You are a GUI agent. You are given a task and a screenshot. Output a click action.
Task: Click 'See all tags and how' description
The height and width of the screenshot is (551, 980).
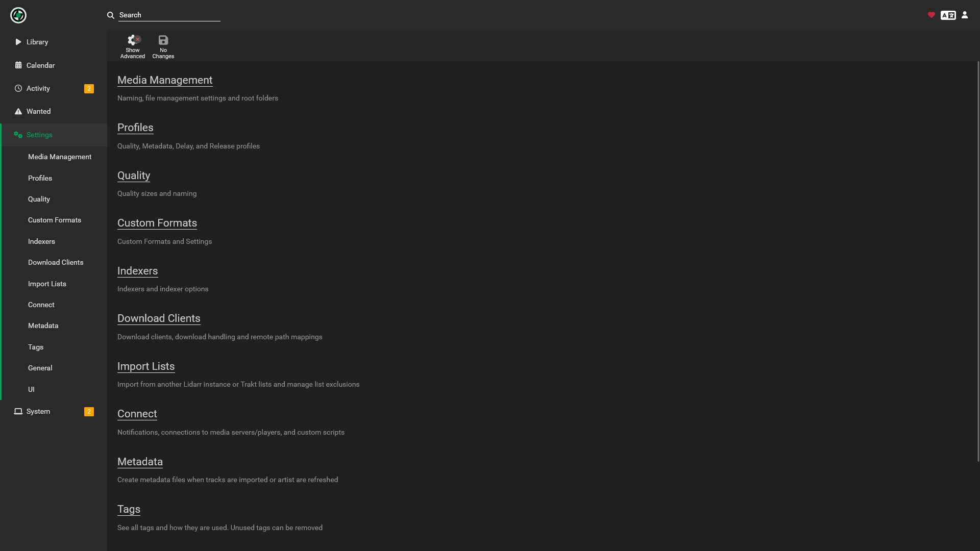pyautogui.click(x=219, y=528)
